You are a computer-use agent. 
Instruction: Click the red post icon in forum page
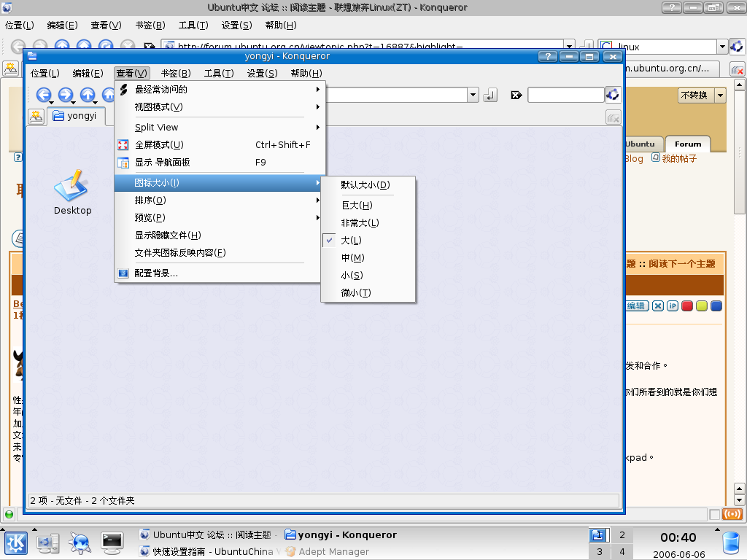click(687, 306)
